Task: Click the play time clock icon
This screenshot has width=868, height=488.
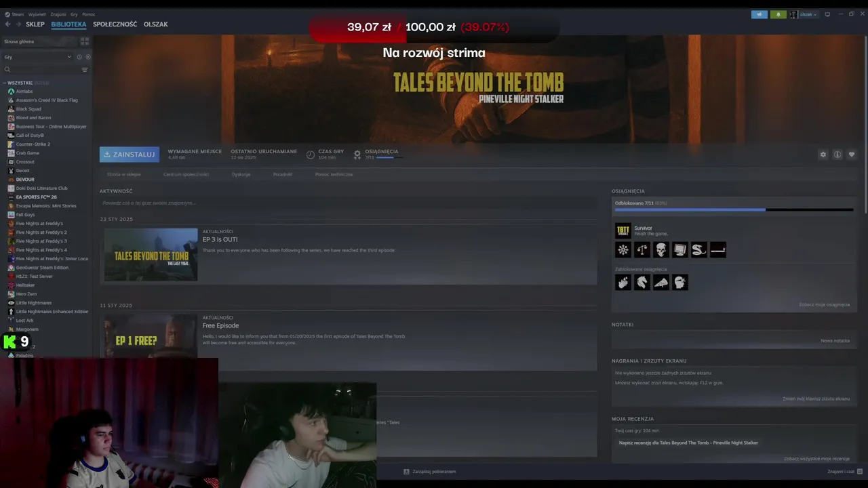Action: click(x=311, y=155)
